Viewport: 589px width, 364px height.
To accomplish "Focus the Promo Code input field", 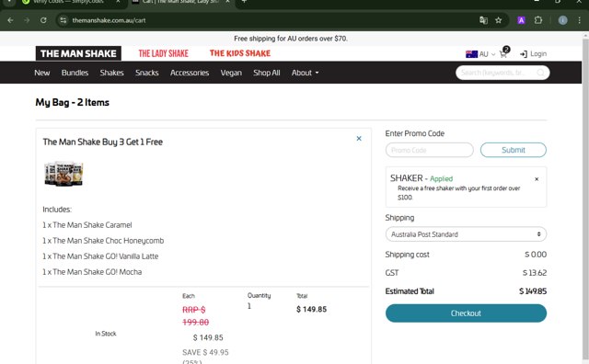I will (x=430, y=150).
